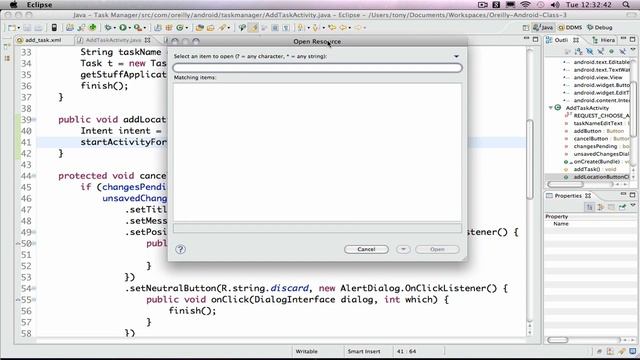The height and width of the screenshot is (360, 640).
Task: Minimize the editor area panel
Action: 527,39
